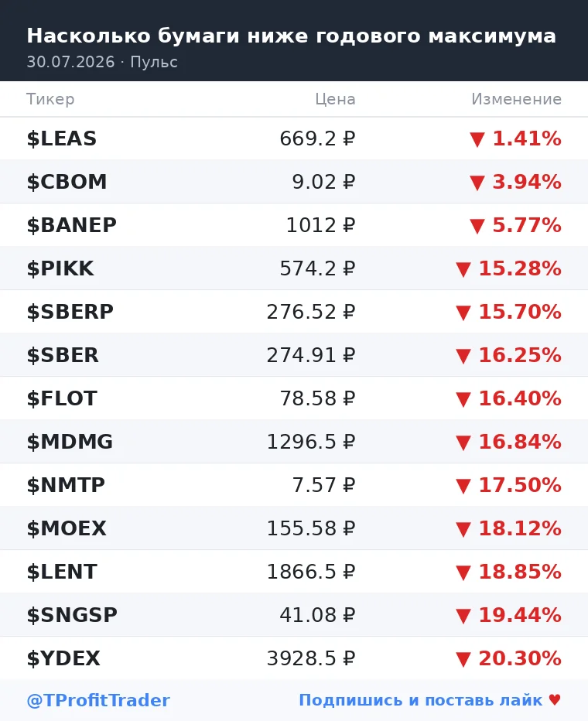Click the heart icon in the footer

555,700
